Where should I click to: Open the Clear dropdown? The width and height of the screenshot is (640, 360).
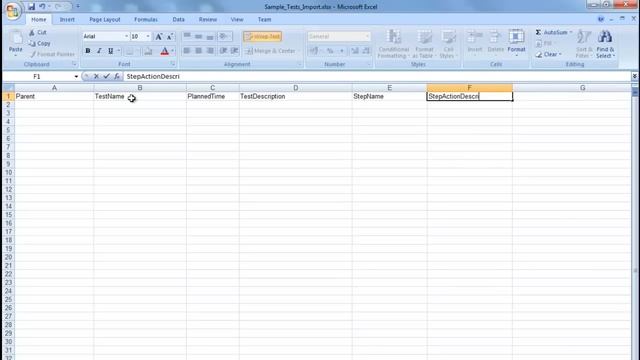tap(549, 54)
